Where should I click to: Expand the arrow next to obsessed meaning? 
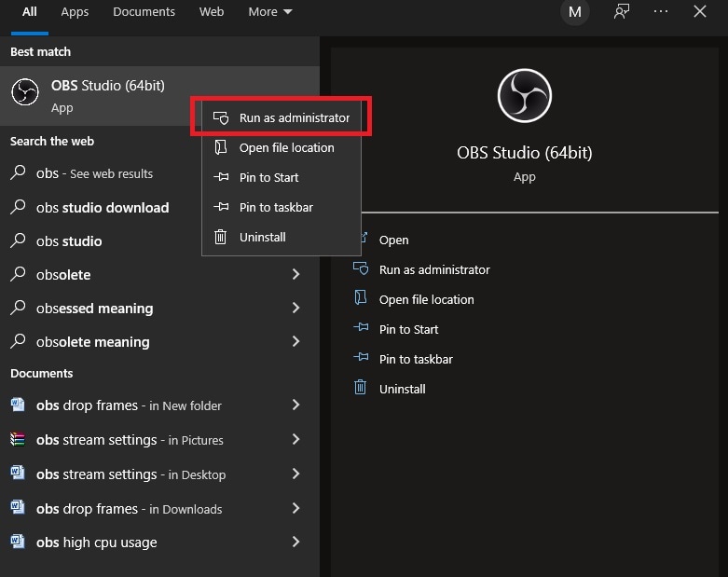[295, 309]
